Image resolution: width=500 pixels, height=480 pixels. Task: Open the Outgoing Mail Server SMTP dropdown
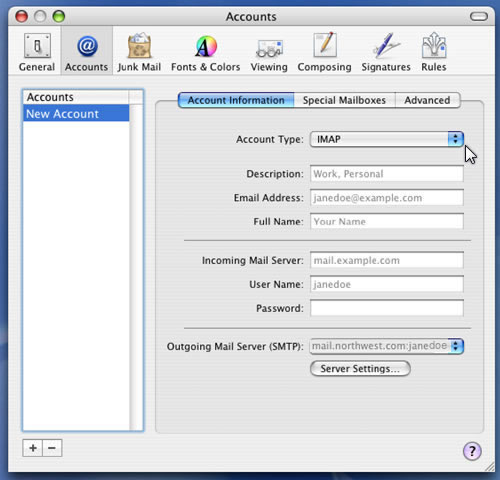(387, 346)
